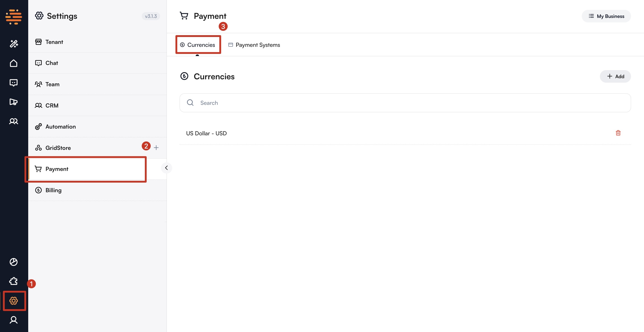Open the contacts people icon in left rail
Screen dimensions: 644x332
pos(14,121)
